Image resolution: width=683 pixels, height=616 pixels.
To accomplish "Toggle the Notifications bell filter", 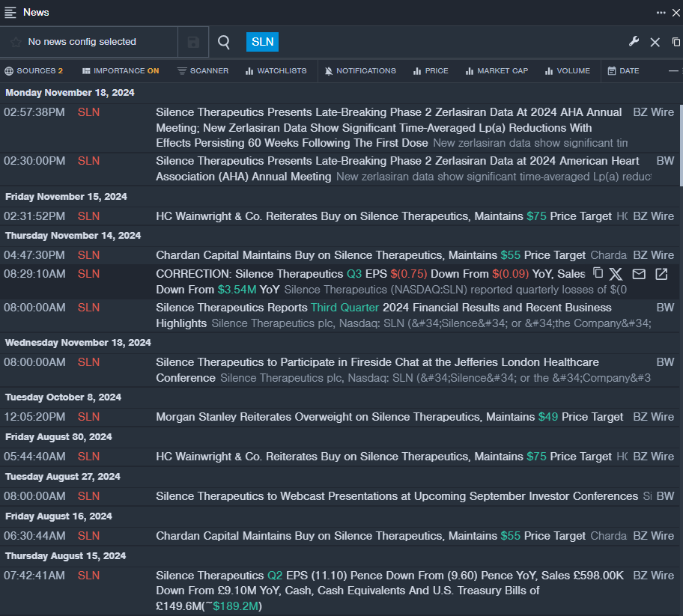I will click(360, 71).
